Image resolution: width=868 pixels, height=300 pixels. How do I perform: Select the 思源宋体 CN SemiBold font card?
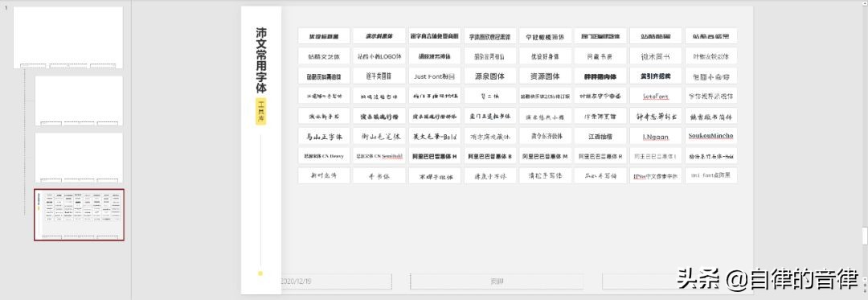coord(379,155)
